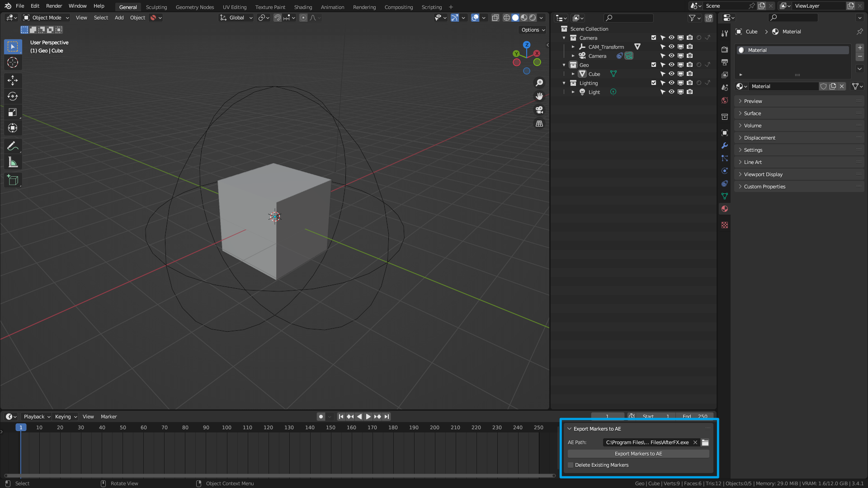Enable the Delete Existing Markers checkbox
The image size is (868, 488).
click(570, 465)
